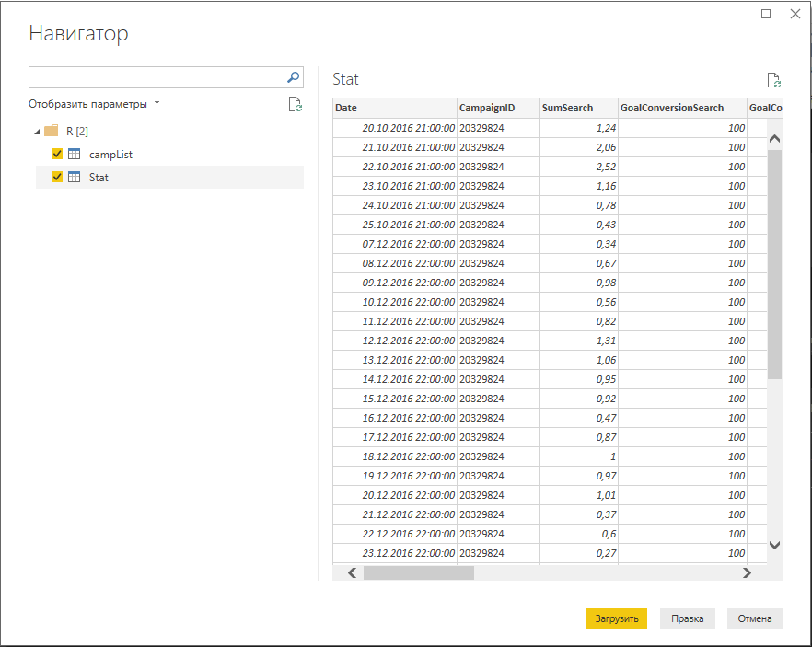The image size is (812, 647).
Task: Click the SumSearch value 0,27
Action: coord(578,553)
